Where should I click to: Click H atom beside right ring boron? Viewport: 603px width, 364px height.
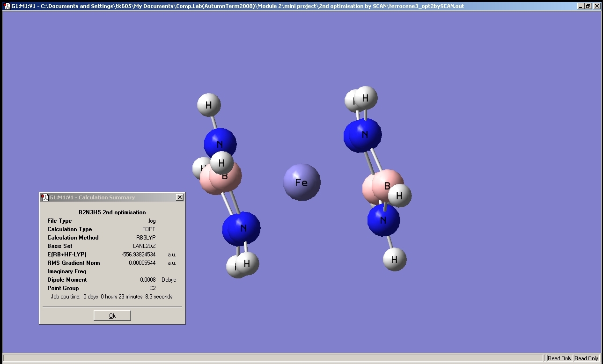click(x=399, y=196)
